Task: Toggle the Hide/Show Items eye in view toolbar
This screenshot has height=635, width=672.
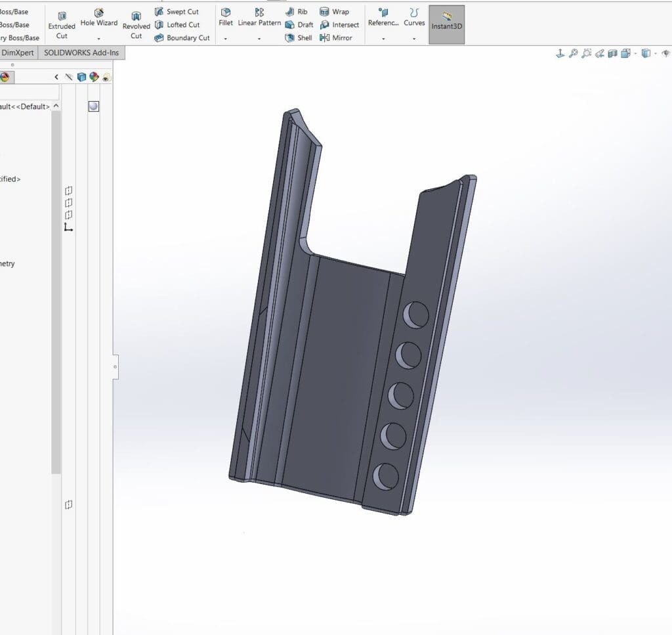Action: click(667, 53)
